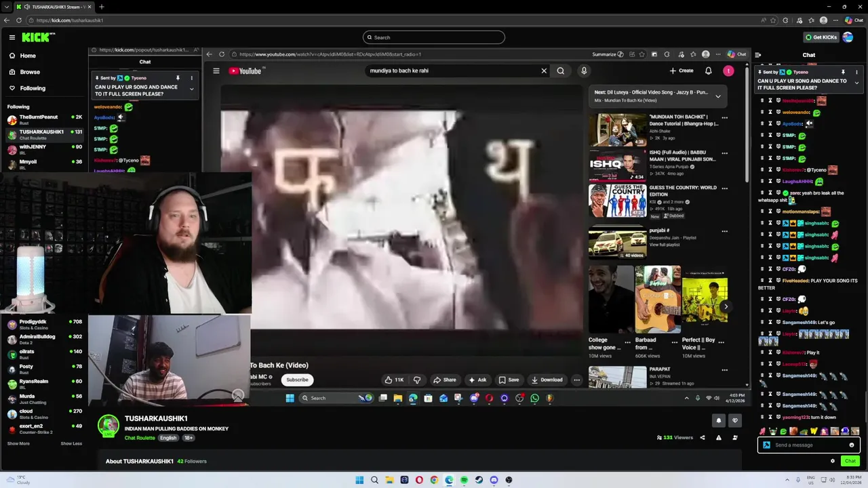Open withJENNY followed channel
This screenshot has height=488, width=868.
[x=44, y=149]
